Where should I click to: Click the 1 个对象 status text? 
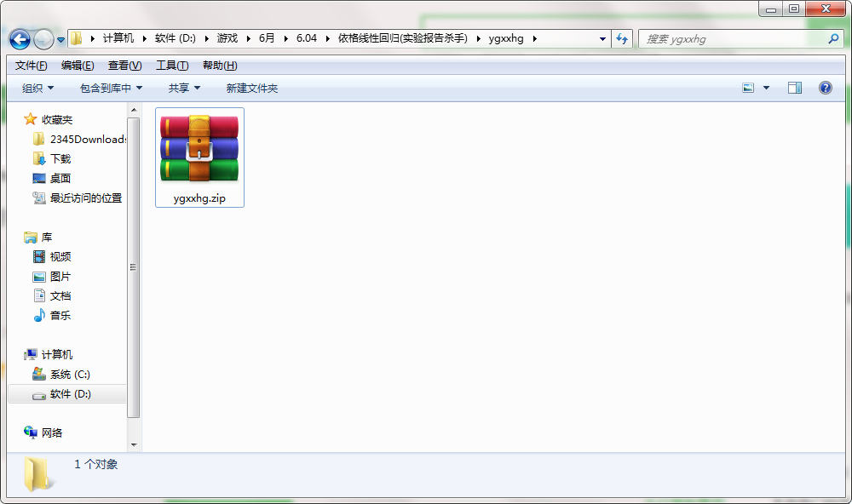[95, 464]
